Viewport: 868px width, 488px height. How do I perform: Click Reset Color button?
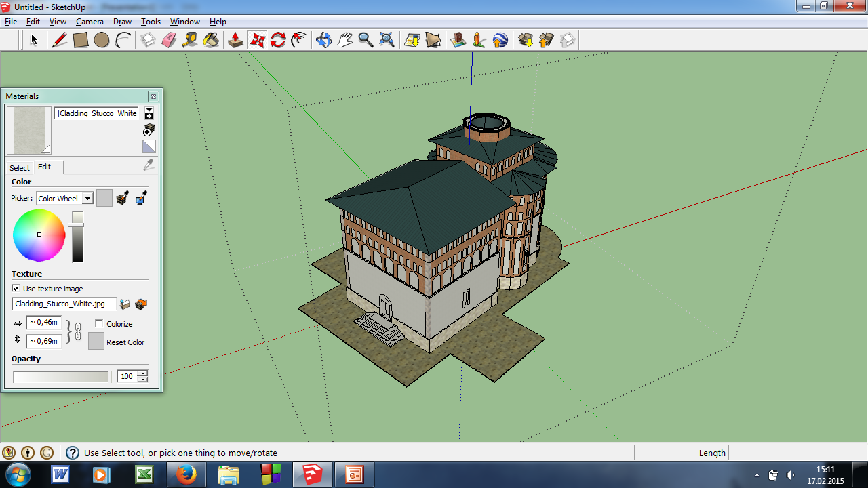pyautogui.click(x=96, y=342)
